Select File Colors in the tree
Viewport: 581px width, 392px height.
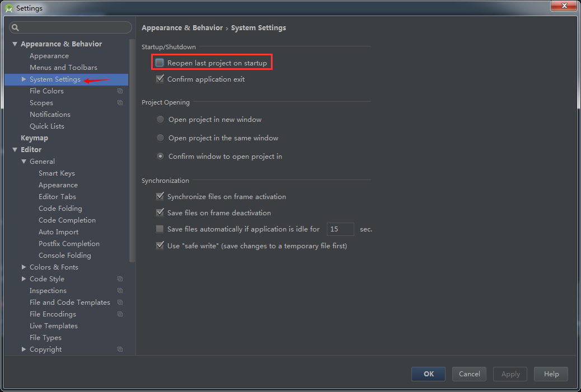click(46, 91)
